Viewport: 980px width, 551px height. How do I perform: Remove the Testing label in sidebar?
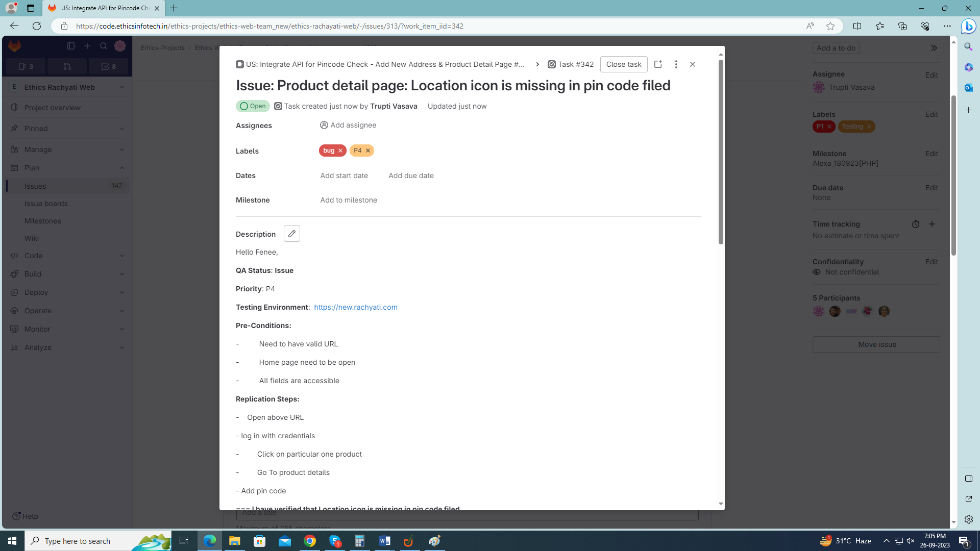[869, 127]
